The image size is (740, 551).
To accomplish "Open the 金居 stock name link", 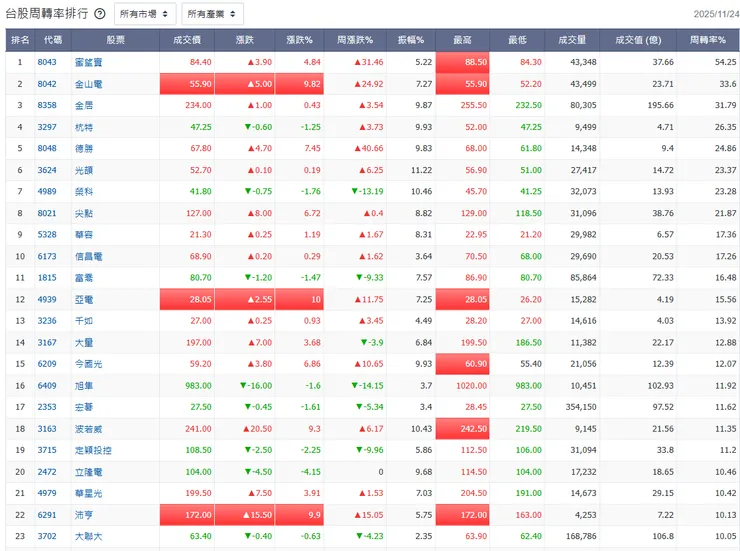I will 84,105.
